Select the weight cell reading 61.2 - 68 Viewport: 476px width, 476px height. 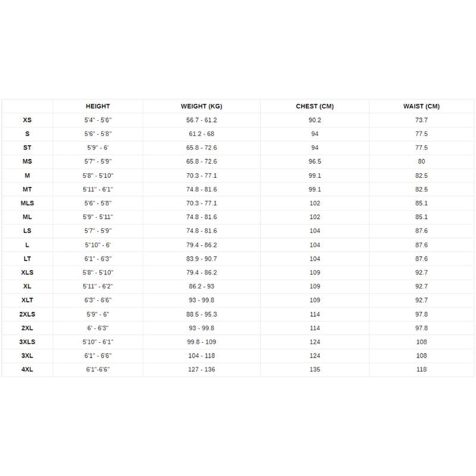coord(202,134)
